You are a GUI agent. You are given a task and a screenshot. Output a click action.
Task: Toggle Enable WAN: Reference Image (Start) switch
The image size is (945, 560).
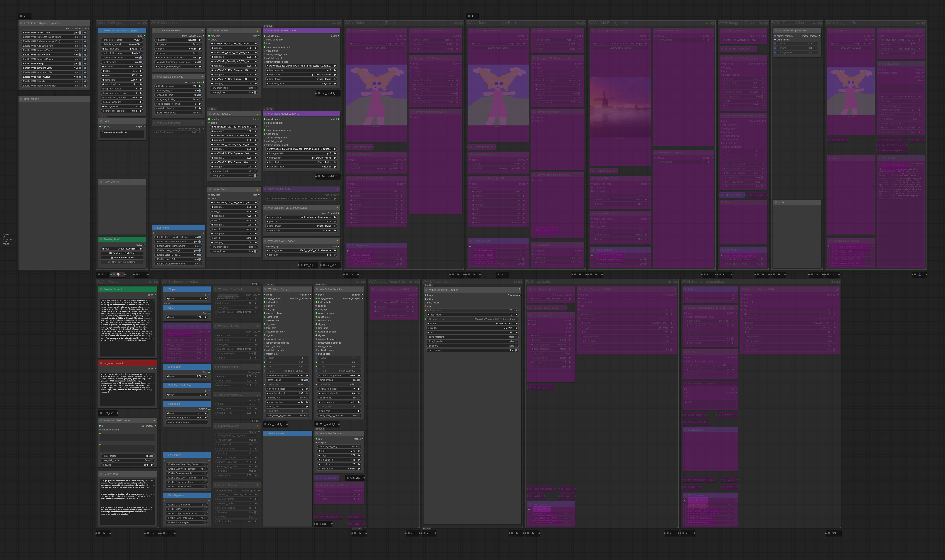(80, 37)
